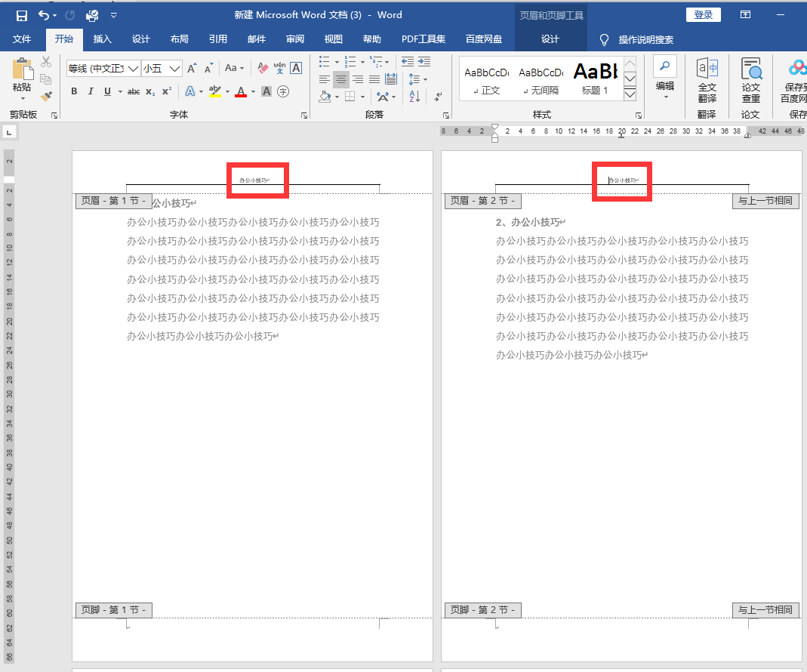Screen dimensions: 807x672
Task: Expand the font color dropdown arrow
Action: 251,91
